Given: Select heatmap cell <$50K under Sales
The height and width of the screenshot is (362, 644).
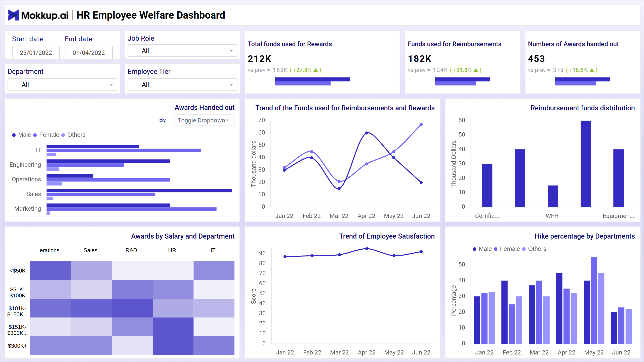Looking at the screenshot, I should click(x=91, y=270).
